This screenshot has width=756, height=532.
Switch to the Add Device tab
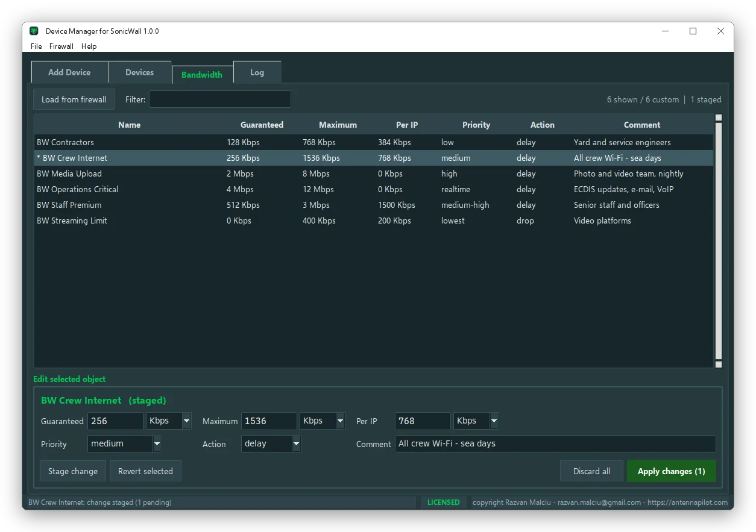[x=69, y=72]
